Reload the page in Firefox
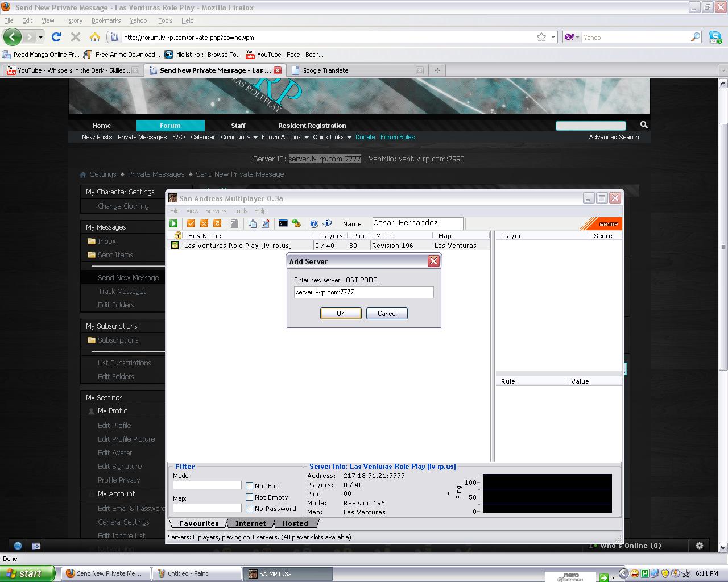Image resolution: width=728 pixels, height=582 pixels. pos(56,37)
